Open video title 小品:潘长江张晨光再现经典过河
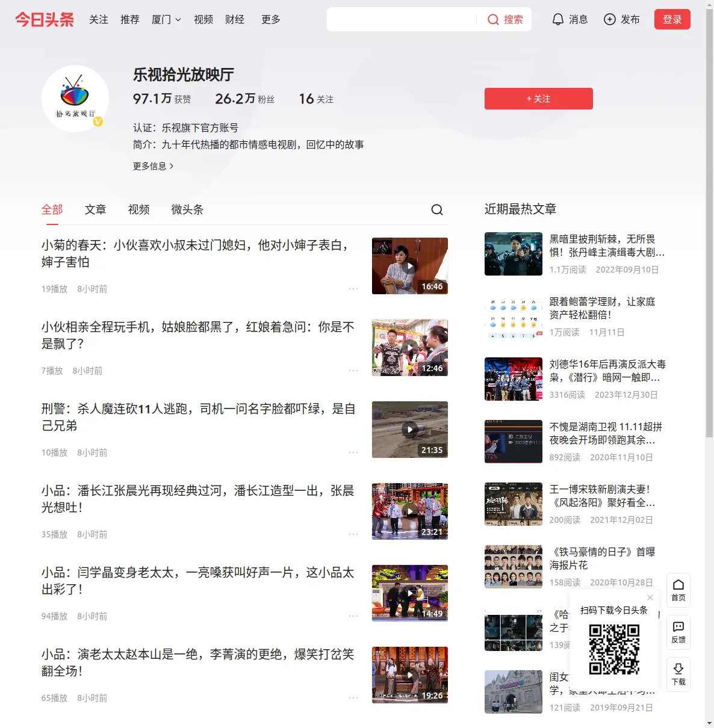The image size is (714, 728). pyautogui.click(x=198, y=499)
